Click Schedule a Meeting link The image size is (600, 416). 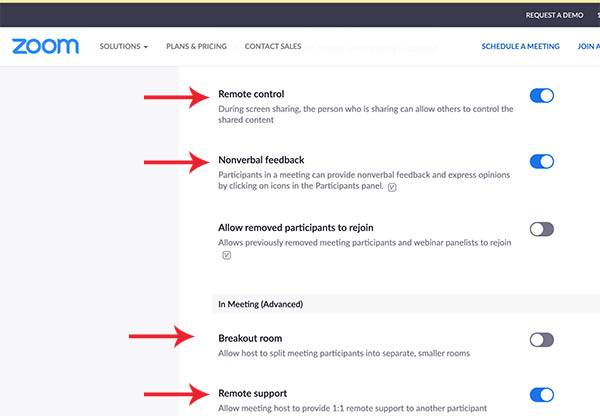518,47
